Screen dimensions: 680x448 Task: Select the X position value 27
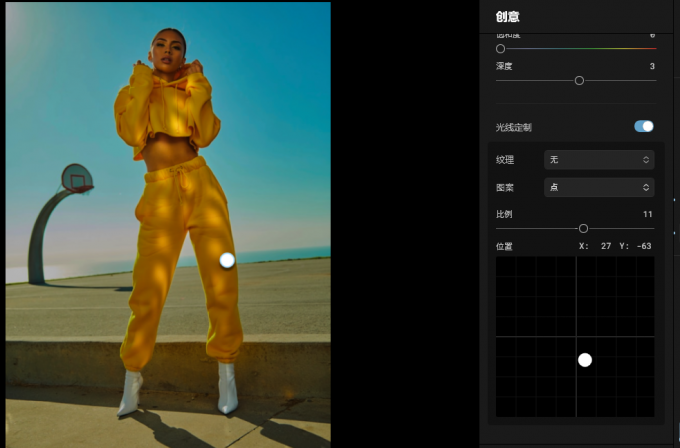(x=606, y=246)
